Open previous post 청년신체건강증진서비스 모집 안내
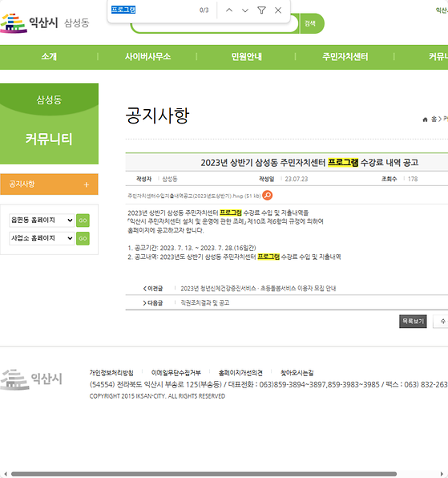 [x=258, y=289]
